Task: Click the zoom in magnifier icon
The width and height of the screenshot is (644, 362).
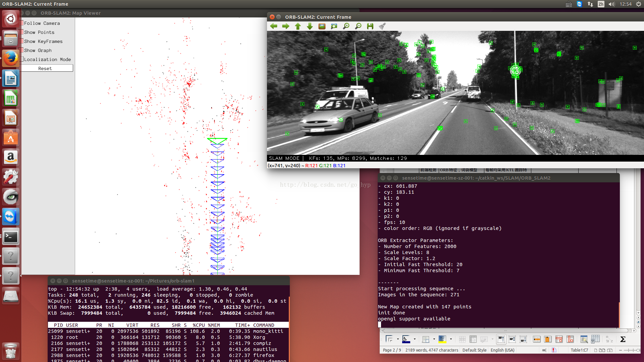Action: point(346,26)
